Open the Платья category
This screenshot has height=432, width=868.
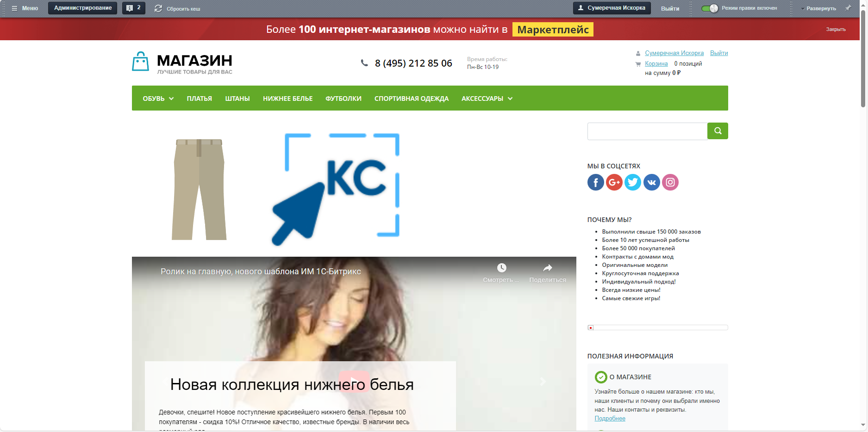tap(200, 99)
